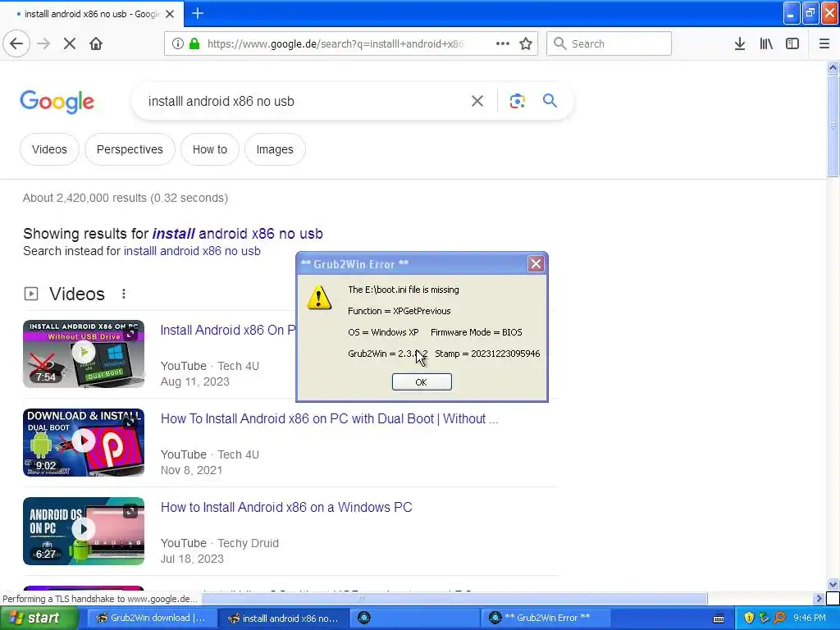The image size is (840, 630).
Task: Click the security shield tray icon
Action: tap(749, 618)
